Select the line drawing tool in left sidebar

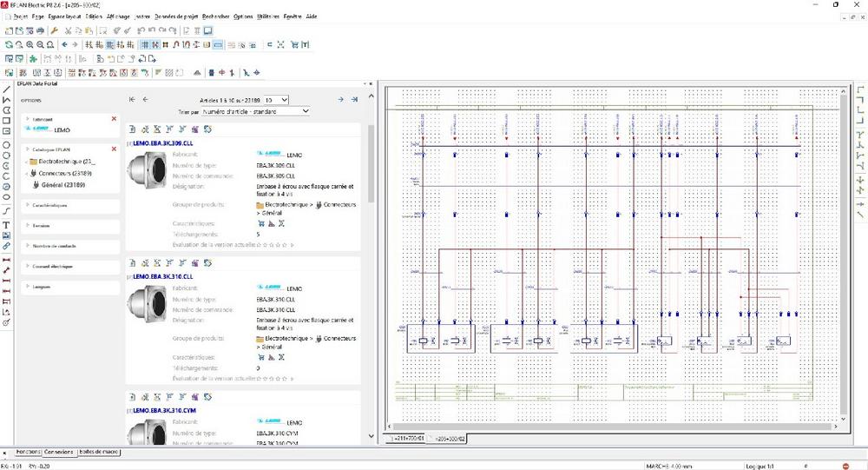6,89
